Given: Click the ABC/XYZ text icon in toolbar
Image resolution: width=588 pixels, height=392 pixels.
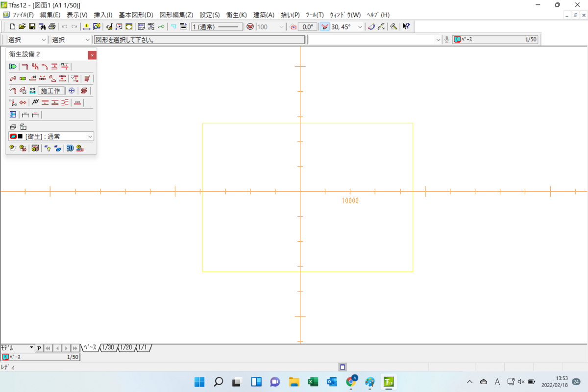Looking at the screenshot, I should [151, 27].
